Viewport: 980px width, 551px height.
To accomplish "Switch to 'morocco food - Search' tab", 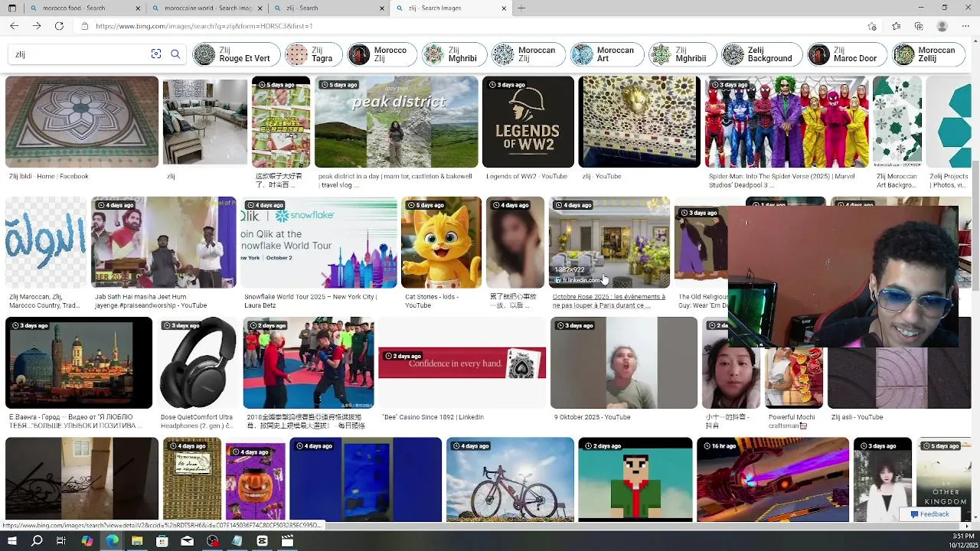I will (85, 8).
